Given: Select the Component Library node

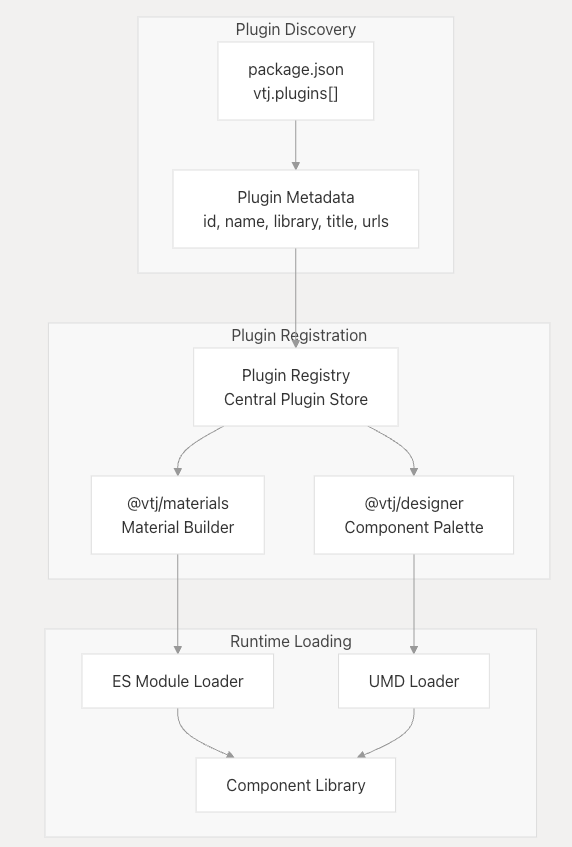Looking at the screenshot, I should click(295, 785).
